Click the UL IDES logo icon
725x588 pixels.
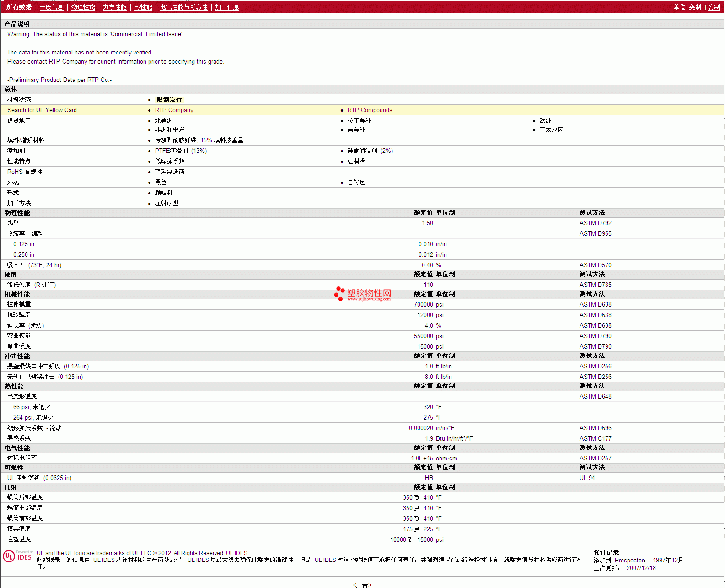pos(17,556)
